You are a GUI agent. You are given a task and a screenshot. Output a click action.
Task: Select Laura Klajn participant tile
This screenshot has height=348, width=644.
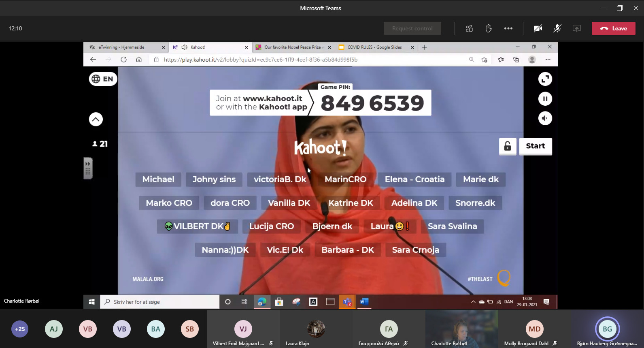point(316,329)
